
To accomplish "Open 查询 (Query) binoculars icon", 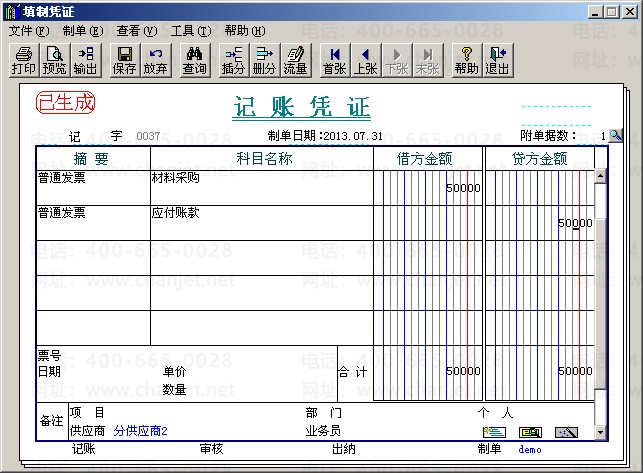I will pyautogui.click(x=194, y=61).
